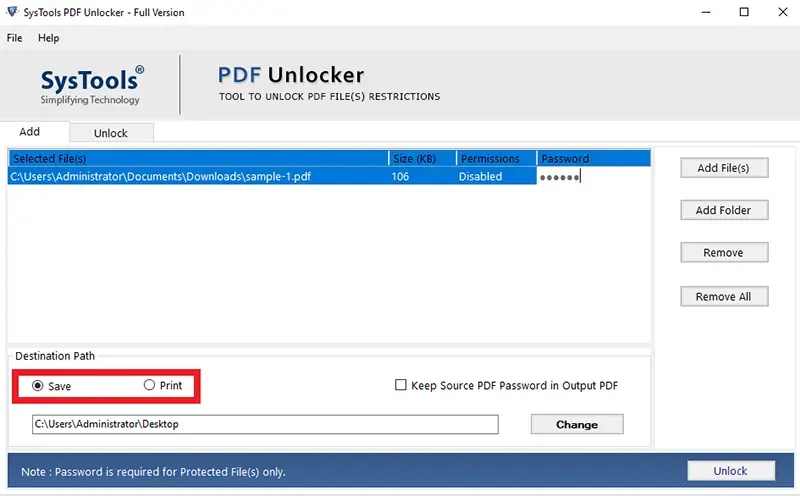Click the SysTools app icon in title bar
The width and height of the screenshot is (800, 496).
11,12
